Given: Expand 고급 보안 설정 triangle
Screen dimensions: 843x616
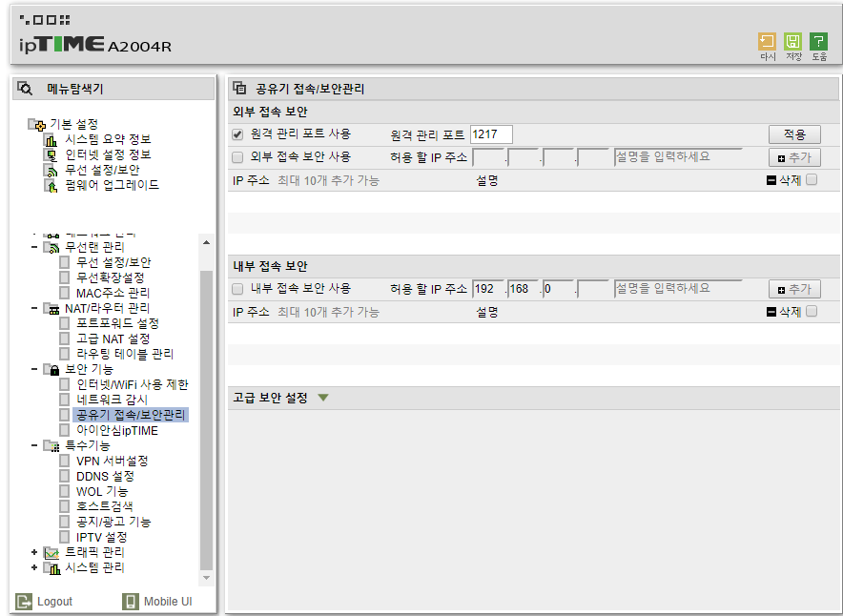Looking at the screenshot, I should (x=323, y=398).
